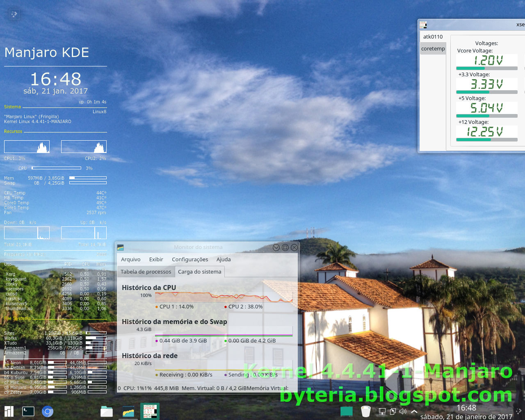Open the Arquivo menu
The image size is (525, 420).
point(130,259)
